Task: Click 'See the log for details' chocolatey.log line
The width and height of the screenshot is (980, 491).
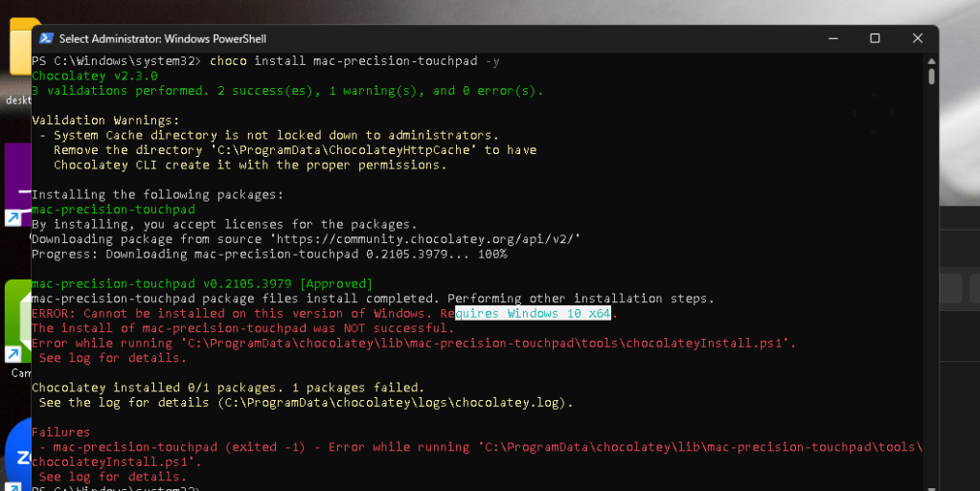Action: tap(306, 403)
